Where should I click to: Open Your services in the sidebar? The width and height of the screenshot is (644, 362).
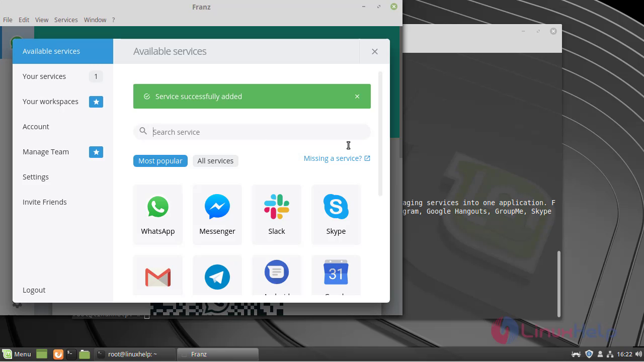(63, 76)
